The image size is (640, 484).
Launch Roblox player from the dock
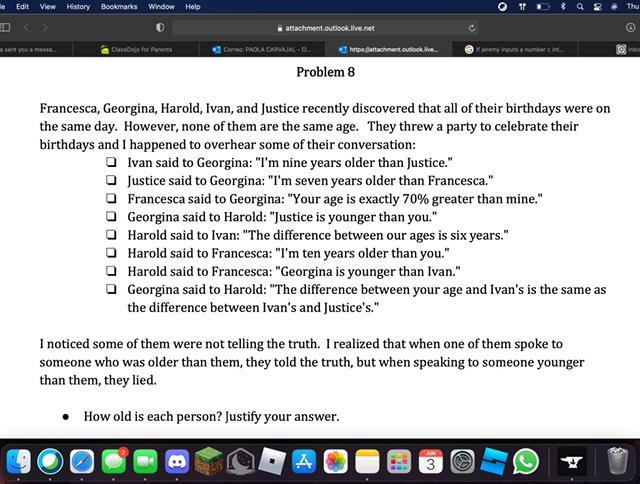point(272,462)
